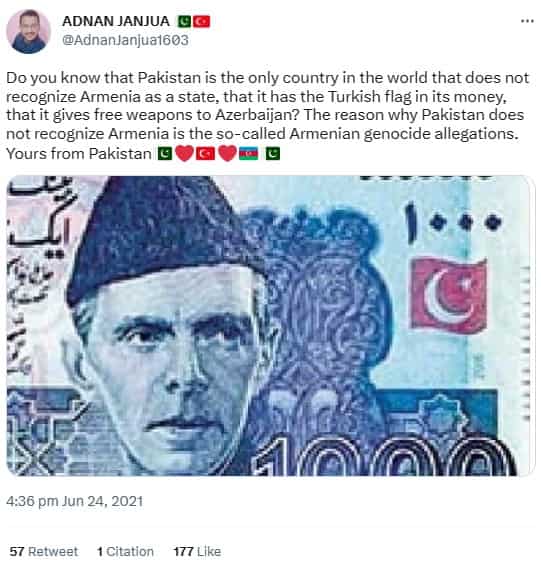Click the Turkey flag emoji beside the name
The image size is (541, 566).
coord(201,22)
